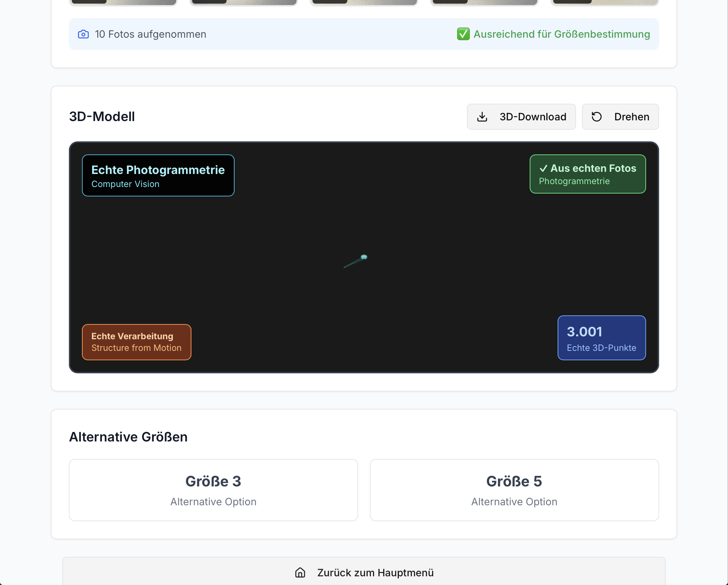Click checkmark in Aus echten Fotos badge
This screenshot has width=728, height=585.
pyautogui.click(x=543, y=169)
